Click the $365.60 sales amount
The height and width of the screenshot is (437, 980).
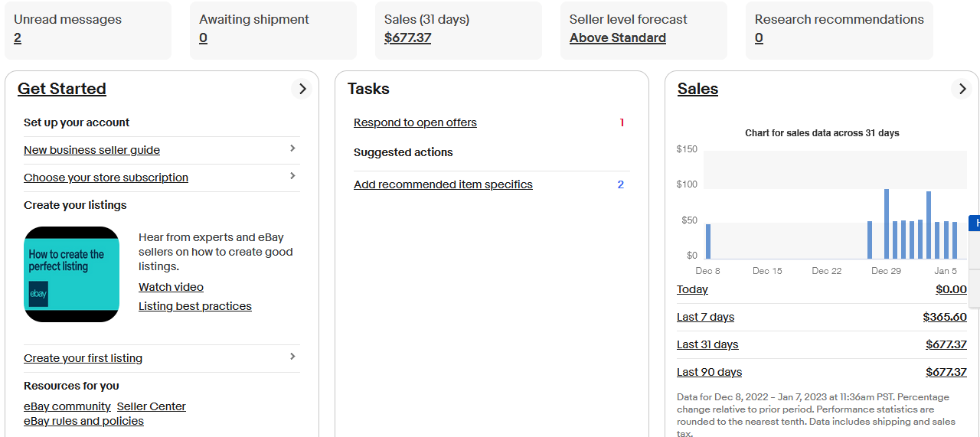[x=945, y=317]
